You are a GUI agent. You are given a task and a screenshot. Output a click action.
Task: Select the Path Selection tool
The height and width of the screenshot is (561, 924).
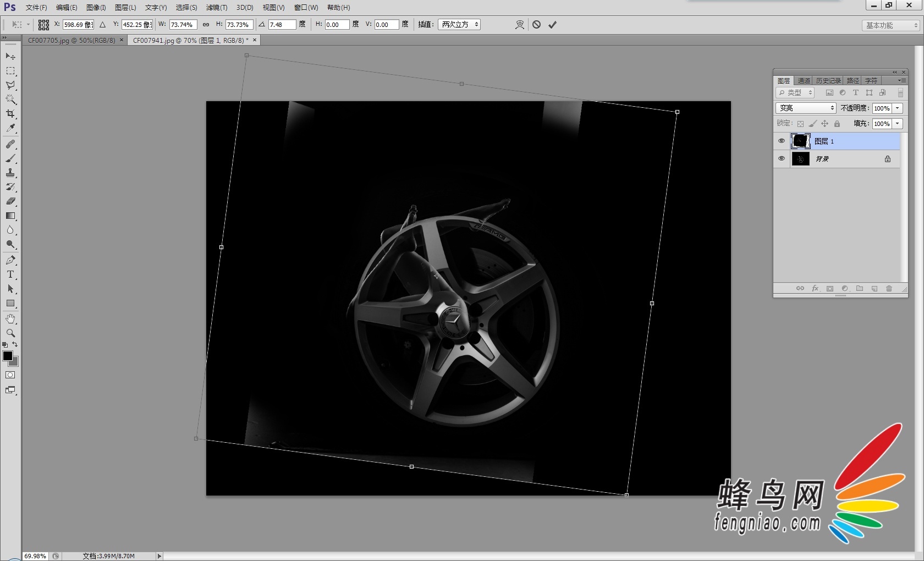pos(10,289)
